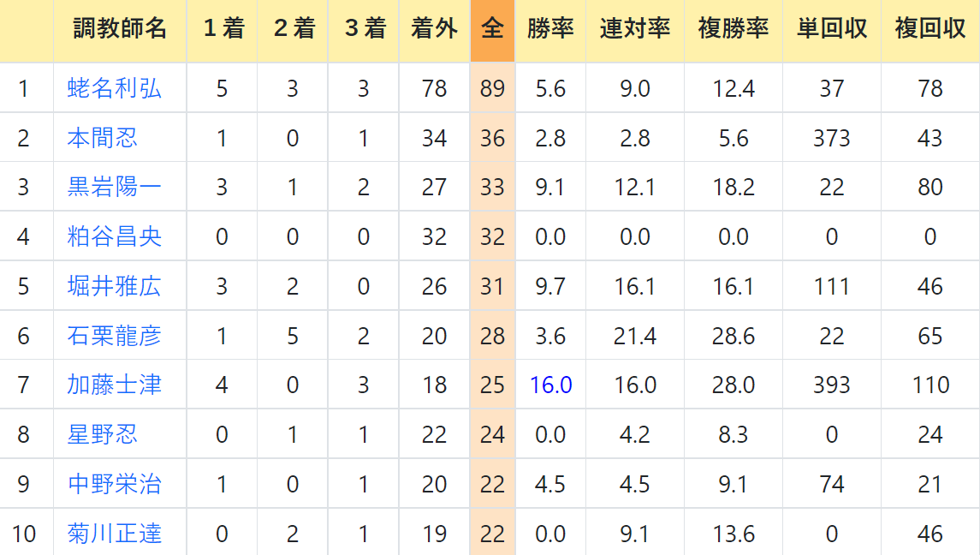Open trainer 星野忍 link
The width and height of the screenshot is (980, 555).
[103, 434]
